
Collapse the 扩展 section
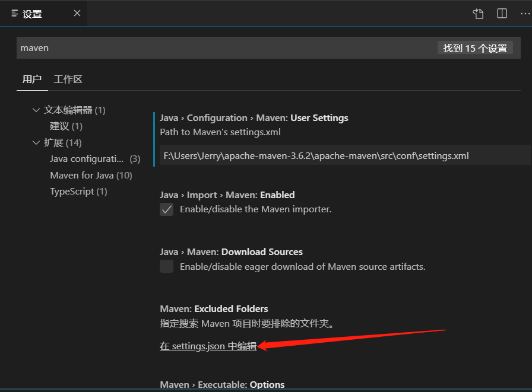pos(36,142)
